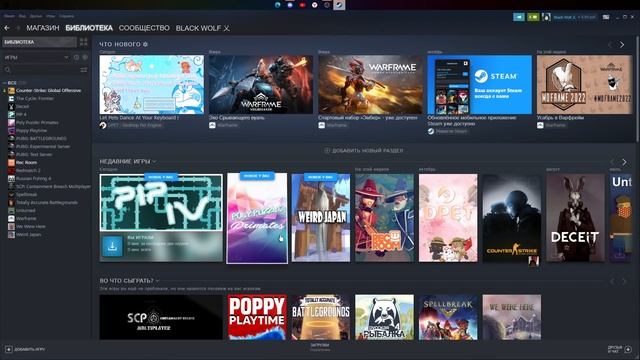The image size is (640, 360).
Task: Expand the НЕДАВНИЕ ИГРЫ shelf dropdown
Action: [x=154, y=162]
